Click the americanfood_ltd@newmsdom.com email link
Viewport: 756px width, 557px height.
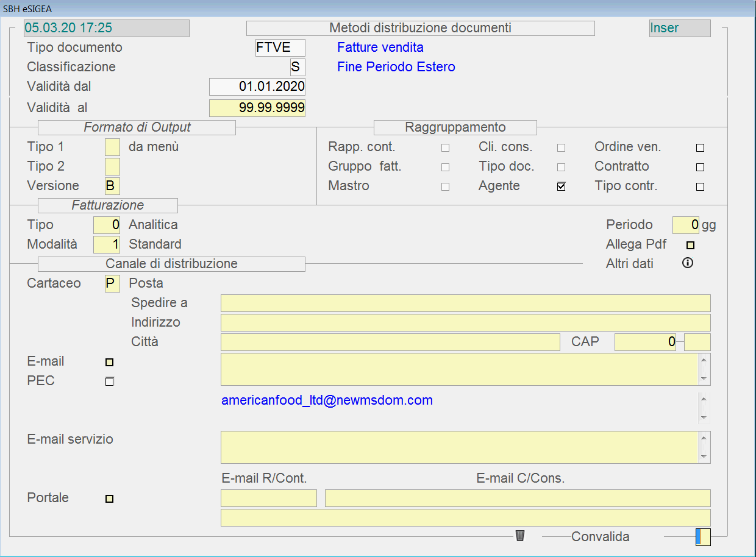[327, 400]
